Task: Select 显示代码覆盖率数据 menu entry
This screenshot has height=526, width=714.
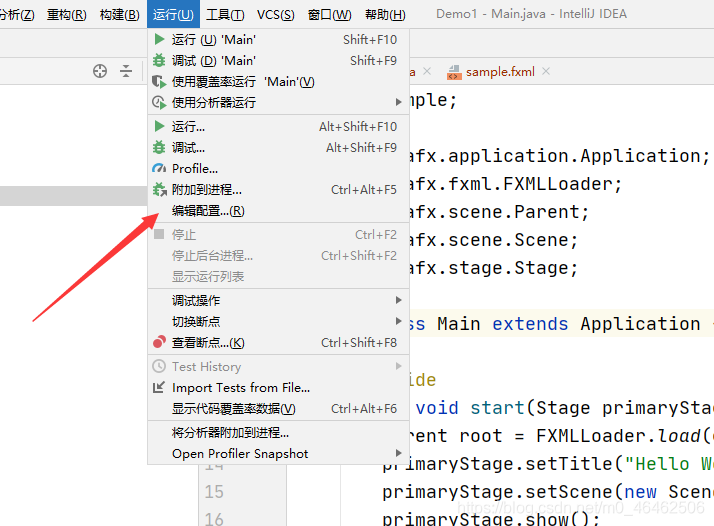Action: 234,409
